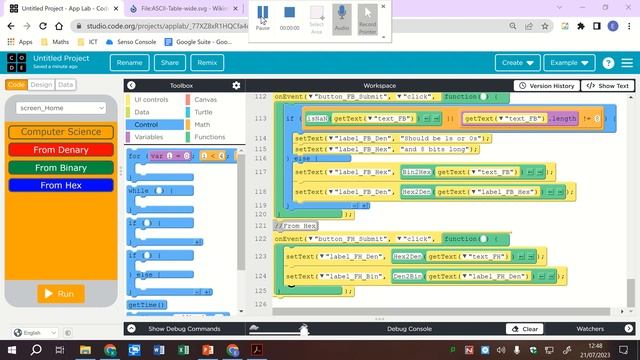Close the recorder toolbar

click(383, 6)
